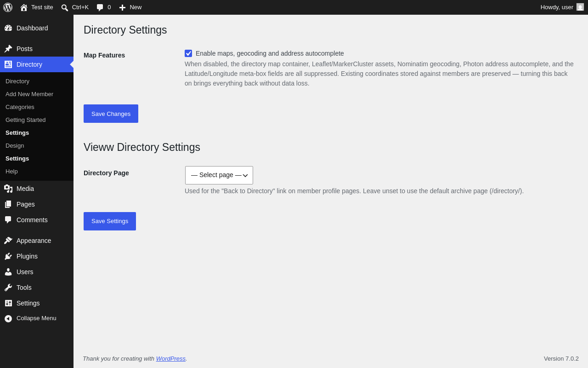Open the Getting Started submenu link

pyautogui.click(x=26, y=120)
